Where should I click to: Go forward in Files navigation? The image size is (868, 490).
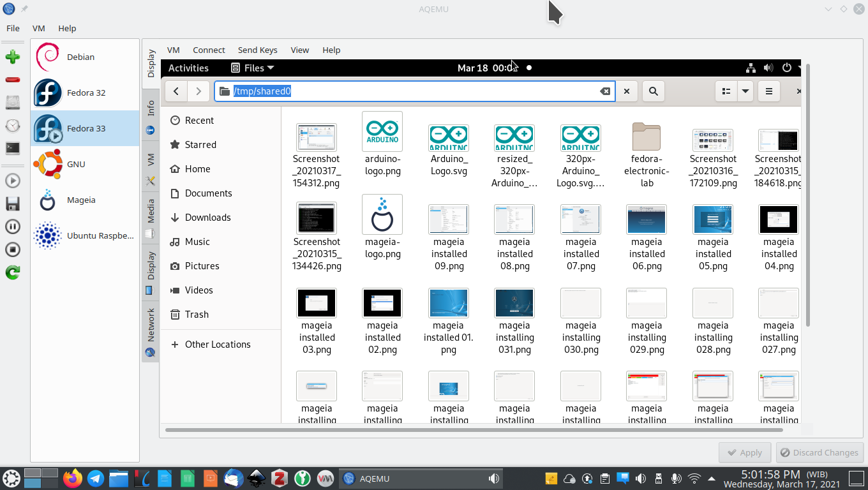pos(198,91)
